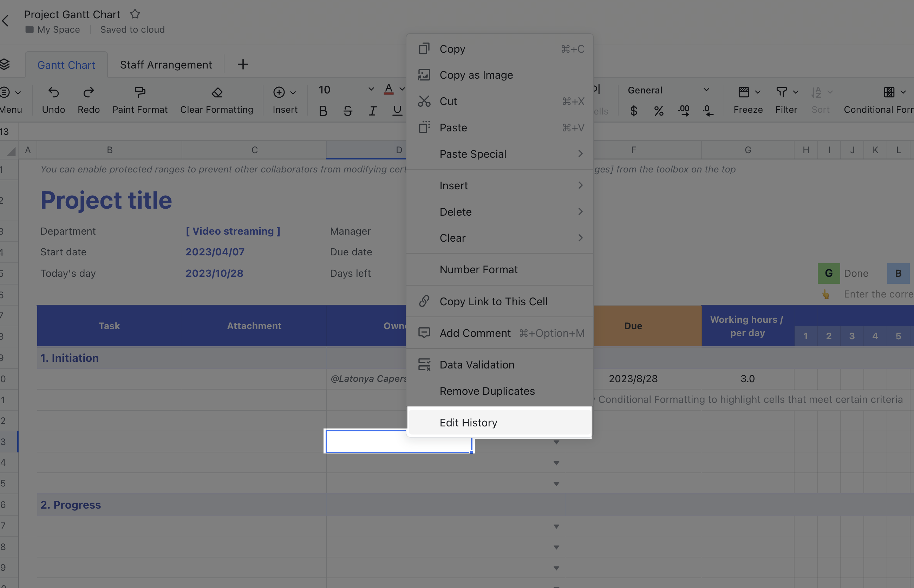Toggle bold formatting
This screenshot has width=914, height=588.
point(322,111)
